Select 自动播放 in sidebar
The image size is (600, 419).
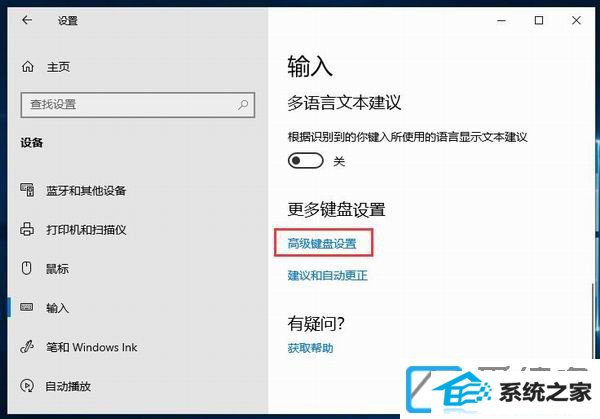tap(68, 386)
